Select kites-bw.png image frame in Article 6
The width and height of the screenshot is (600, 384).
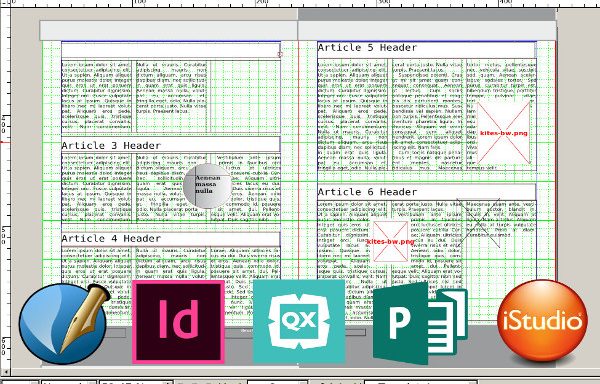(x=390, y=241)
